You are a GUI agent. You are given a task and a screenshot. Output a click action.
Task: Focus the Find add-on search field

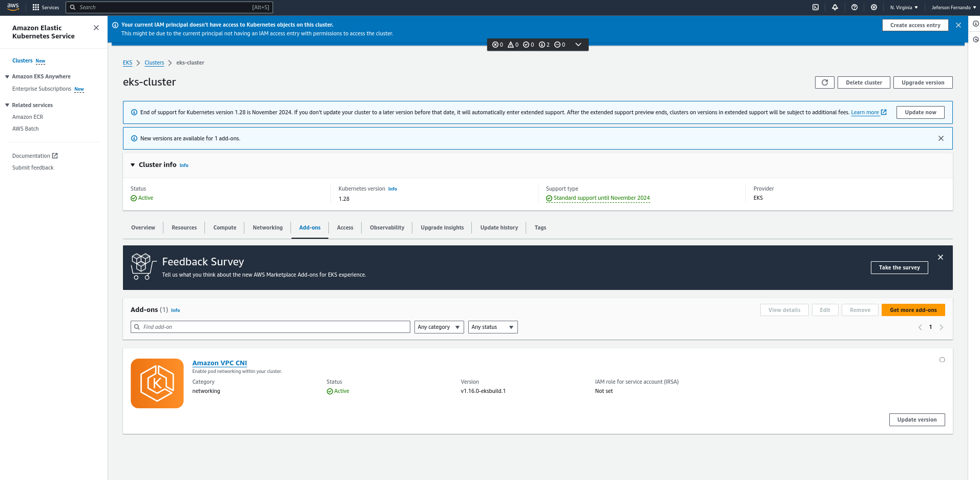[270, 327]
